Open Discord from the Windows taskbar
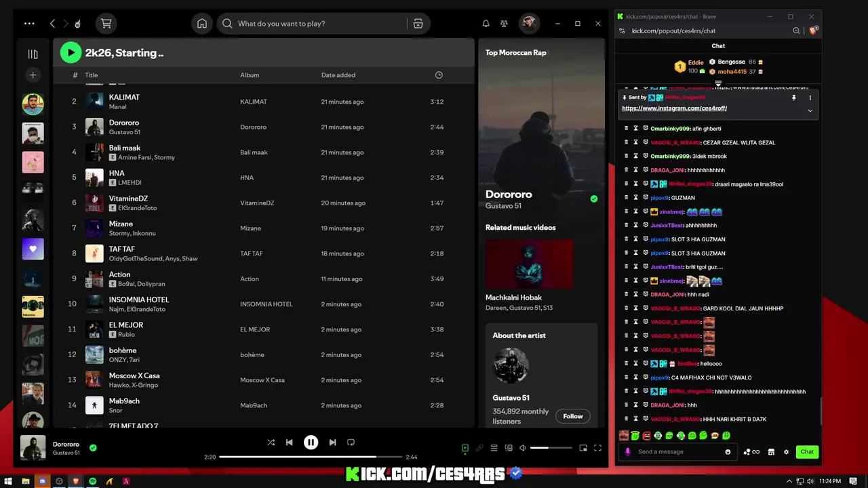The image size is (868, 488). (x=42, y=481)
